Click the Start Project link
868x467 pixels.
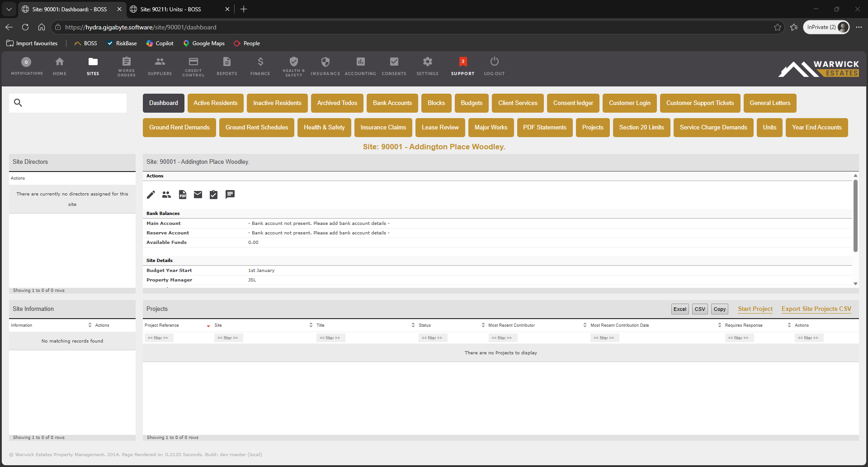point(755,309)
